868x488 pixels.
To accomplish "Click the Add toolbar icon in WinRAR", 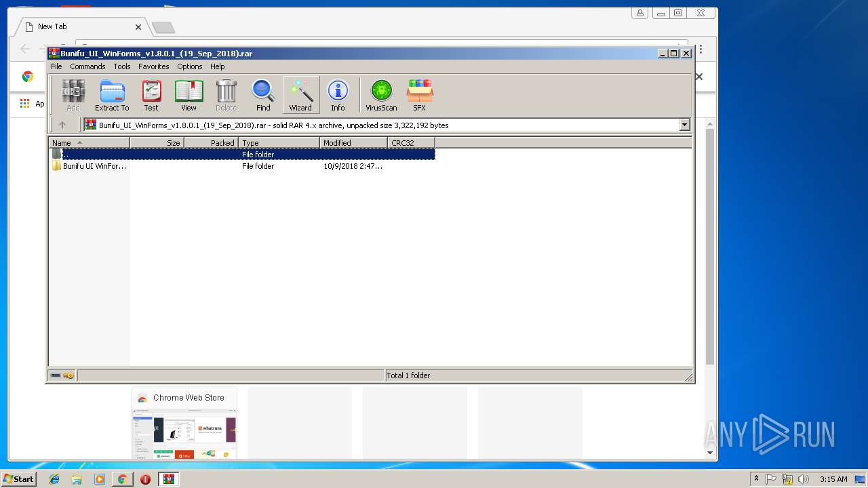I will tap(73, 95).
